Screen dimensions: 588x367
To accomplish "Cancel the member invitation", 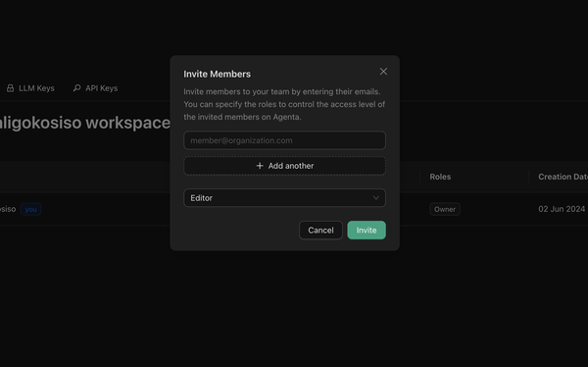I will click(320, 231).
